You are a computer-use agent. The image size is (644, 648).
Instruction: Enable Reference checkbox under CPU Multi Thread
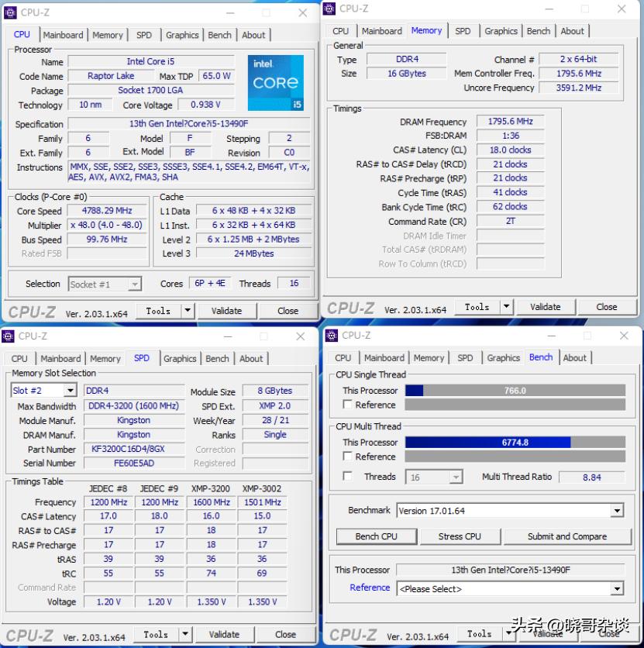coord(348,457)
